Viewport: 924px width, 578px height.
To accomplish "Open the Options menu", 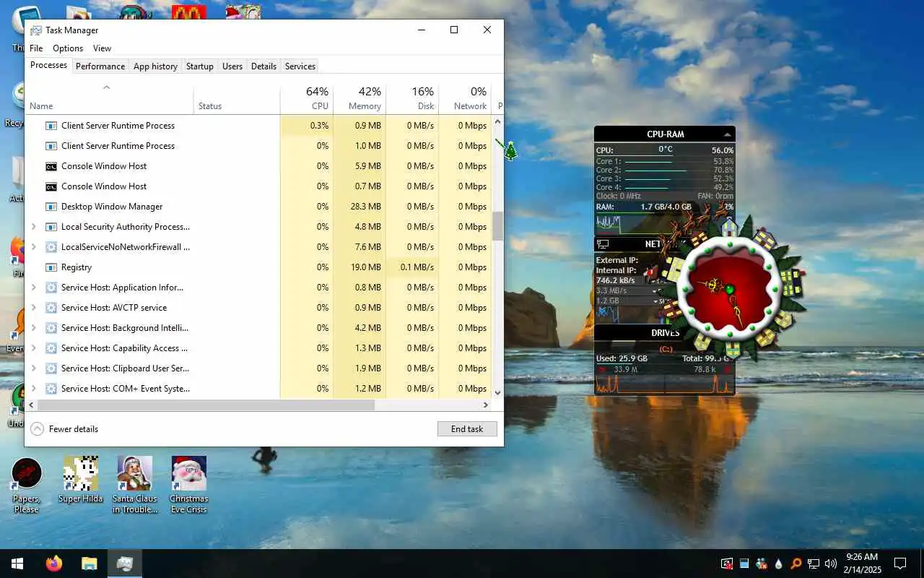I will pos(68,48).
